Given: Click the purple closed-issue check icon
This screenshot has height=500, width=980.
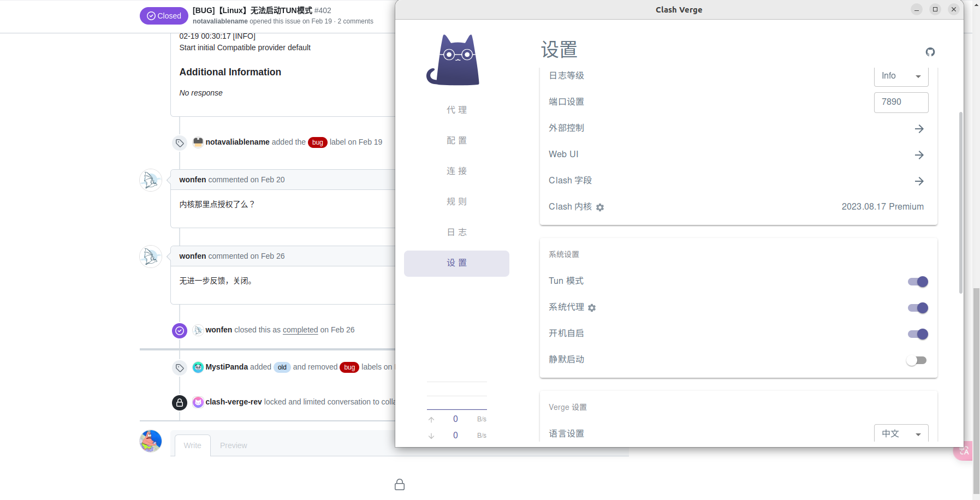Looking at the screenshot, I should coord(180,331).
